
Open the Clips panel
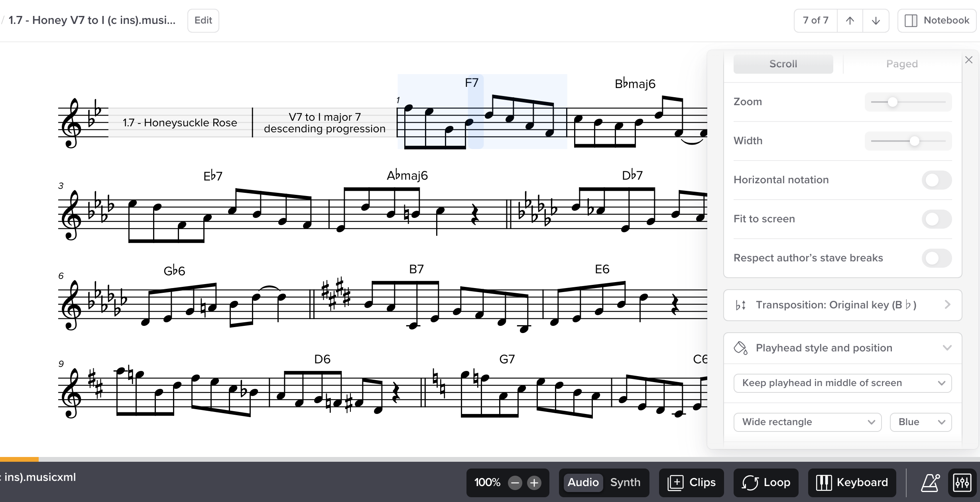click(x=691, y=482)
